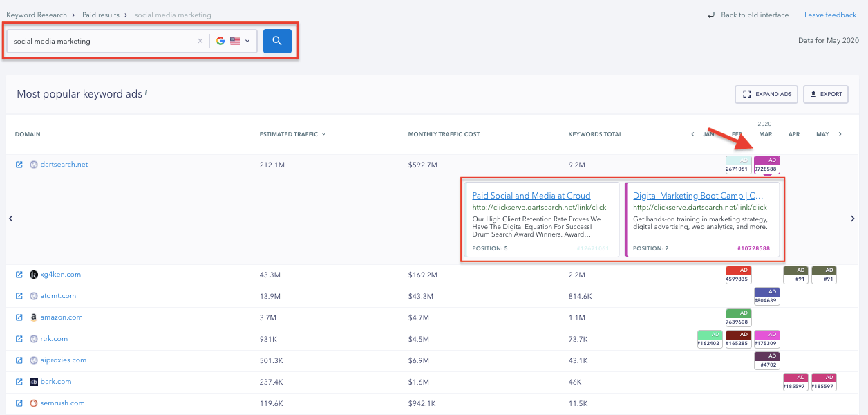Open Digital Marketing Boot Camp ad title
The width and height of the screenshot is (868, 415).
[x=697, y=196]
